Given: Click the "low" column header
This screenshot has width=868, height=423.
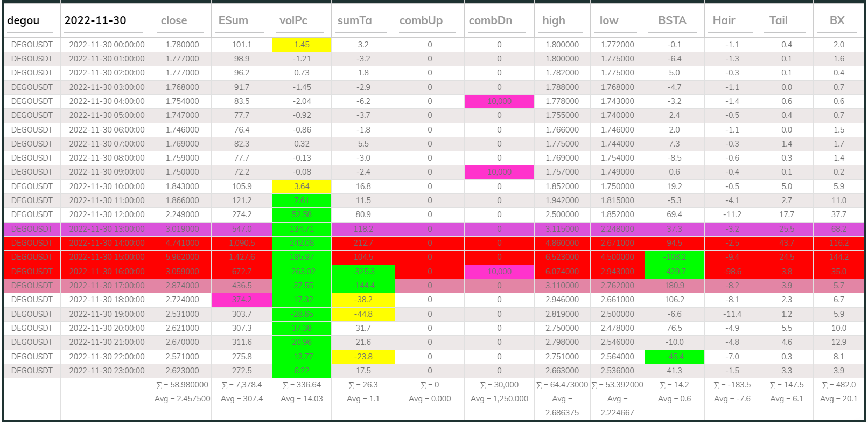Looking at the screenshot, I should click(609, 21).
